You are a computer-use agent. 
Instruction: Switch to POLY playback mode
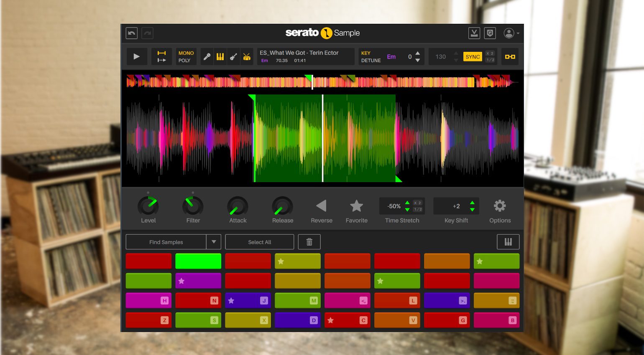click(x=184, y=61)
